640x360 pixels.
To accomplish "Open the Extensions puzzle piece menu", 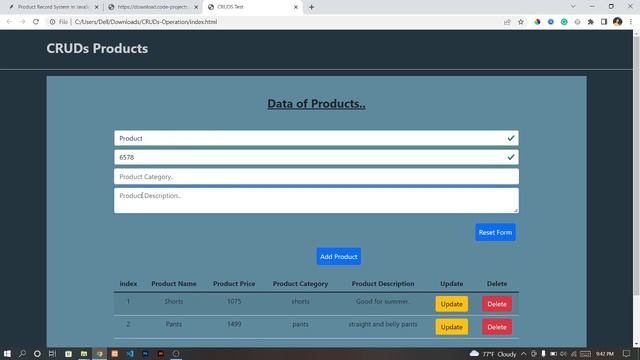I will [591, 22].
